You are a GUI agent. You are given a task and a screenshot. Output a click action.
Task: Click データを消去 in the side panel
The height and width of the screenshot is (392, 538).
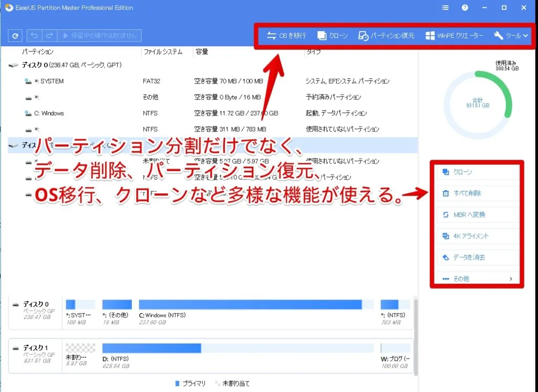pyautogui.click(x=478, y=257)
